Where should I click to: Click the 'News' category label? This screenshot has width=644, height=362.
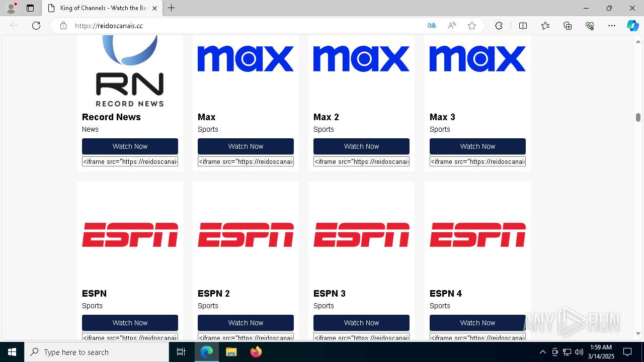(90, 129)
